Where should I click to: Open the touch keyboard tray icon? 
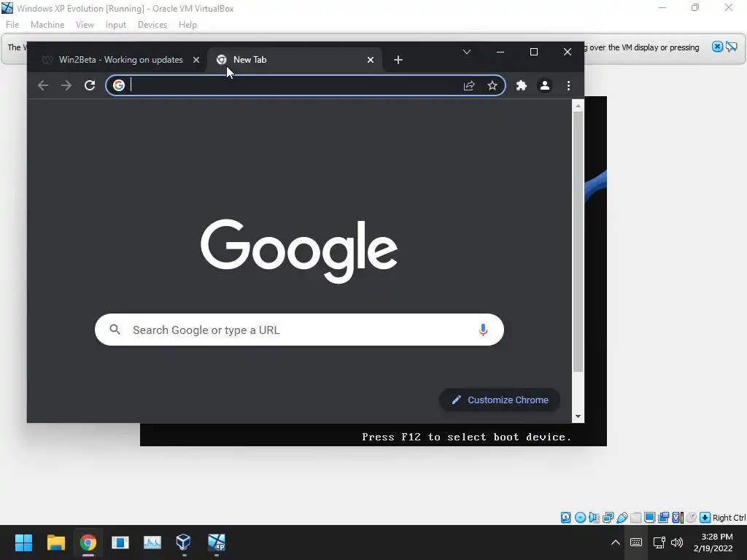(636, 542)
